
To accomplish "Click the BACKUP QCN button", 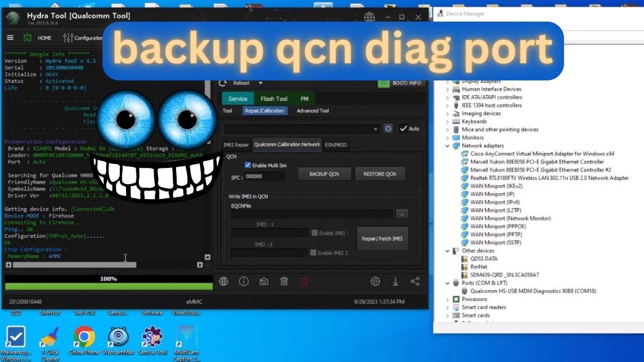I will tap(324, 174).
